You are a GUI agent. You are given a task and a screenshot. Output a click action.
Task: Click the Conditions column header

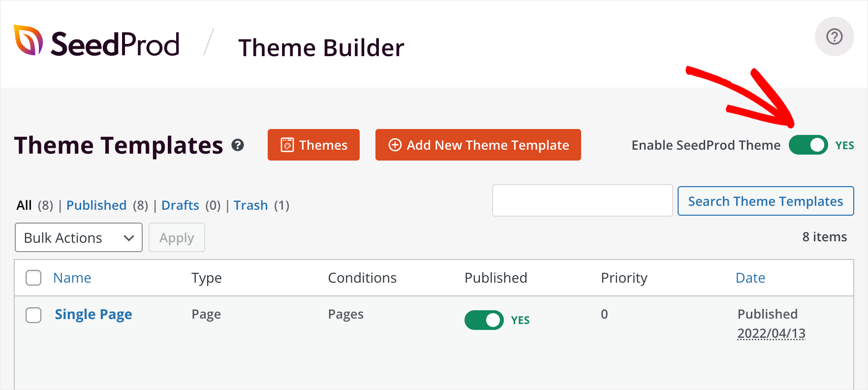[362, 278]
